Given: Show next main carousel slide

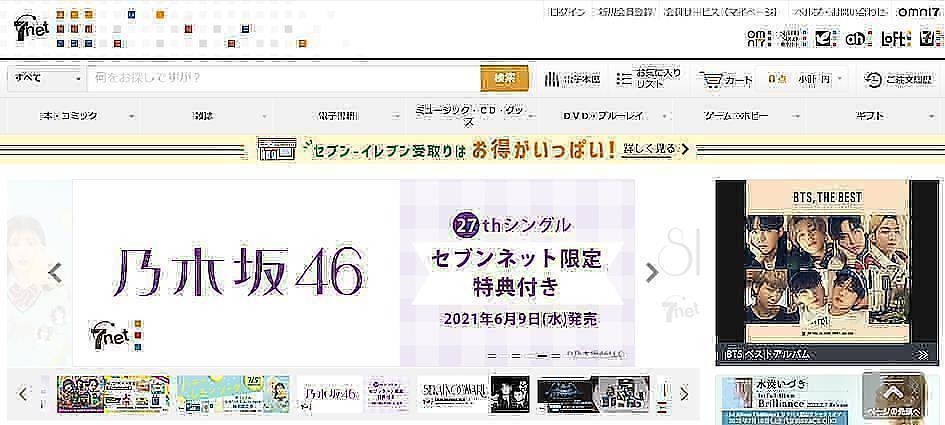Looking at the screenshot, I should pyautogui.click(x=651, y=273).
